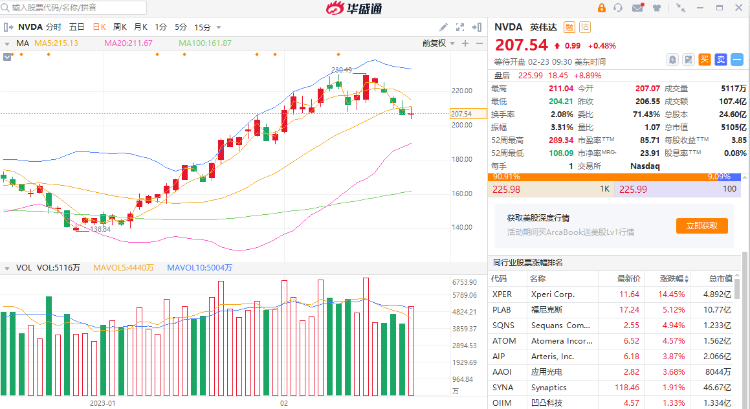Click the collapse right panel icon
The image size is (750, 409).
[476, 27]
